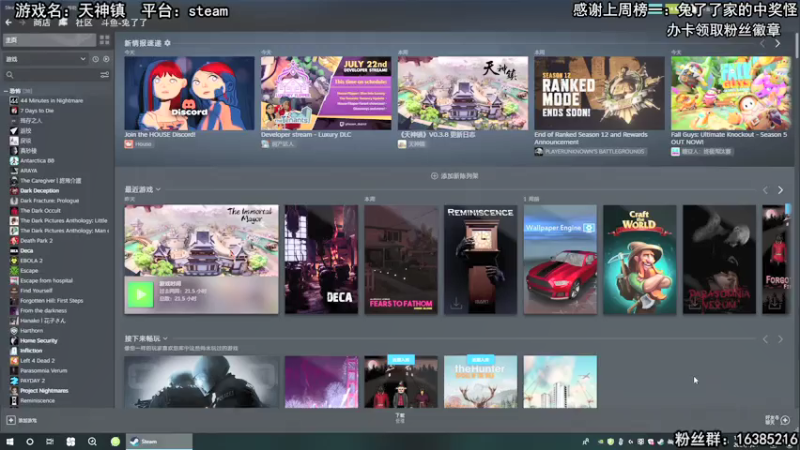This screenshot has height=450, width=800.
Task: Select Left 4 Dead 2 in the list
Action: 37,361
